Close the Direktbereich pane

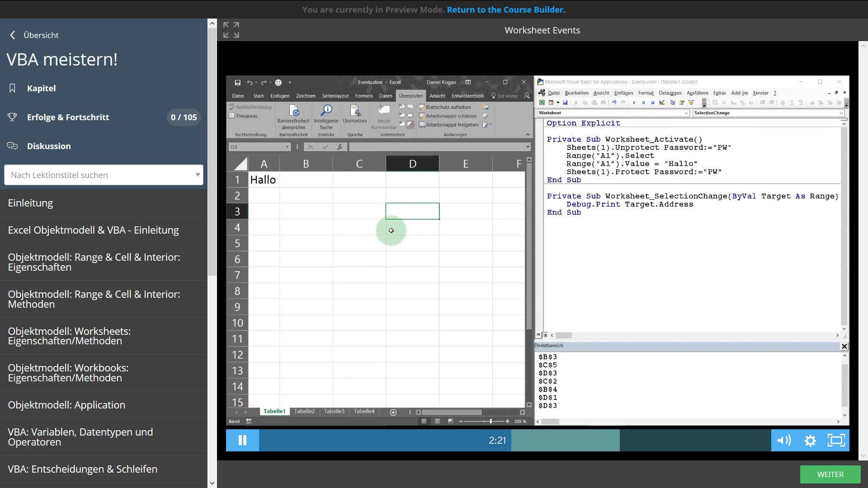(x=844, y=346)
